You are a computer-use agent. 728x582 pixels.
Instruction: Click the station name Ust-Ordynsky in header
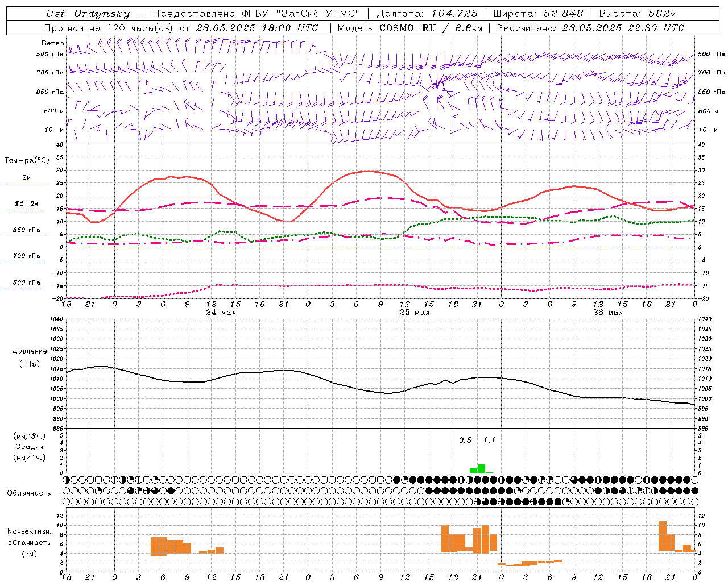(x=88, y=14)
